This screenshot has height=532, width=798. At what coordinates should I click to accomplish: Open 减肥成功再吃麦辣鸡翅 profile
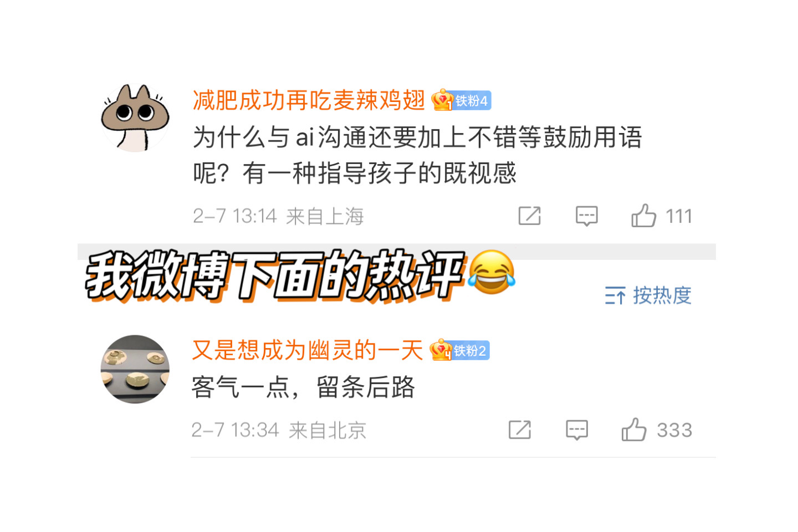pyautogui.click(x=309, y=100)
